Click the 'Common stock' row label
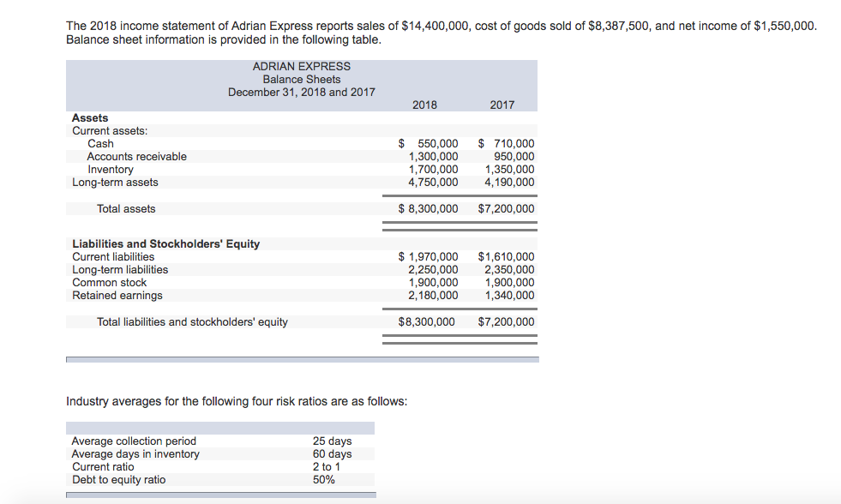This screenshot has height=504, width=841. [x=110, y=283]
